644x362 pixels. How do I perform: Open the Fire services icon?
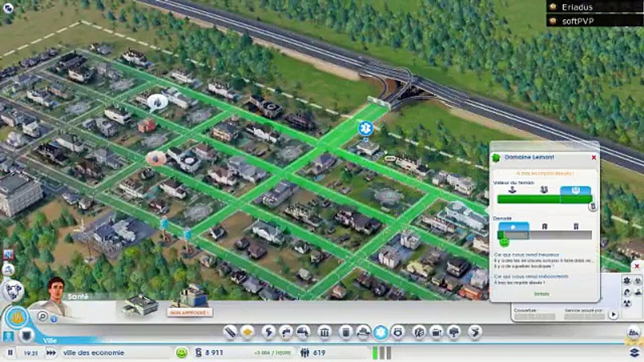click(363, 332)
